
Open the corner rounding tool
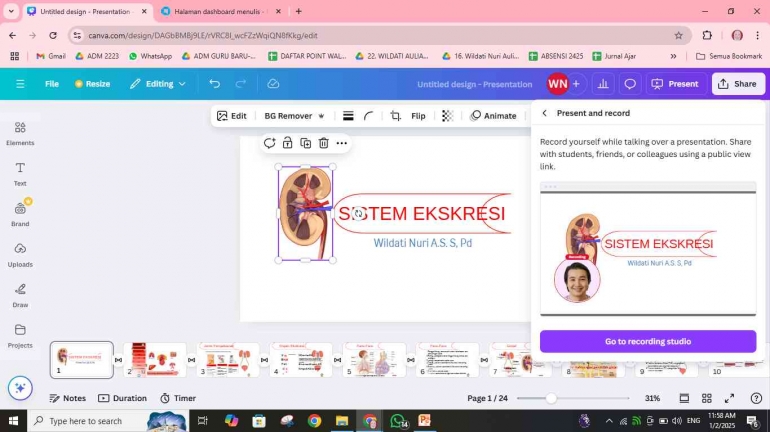(x=368, y=116)
